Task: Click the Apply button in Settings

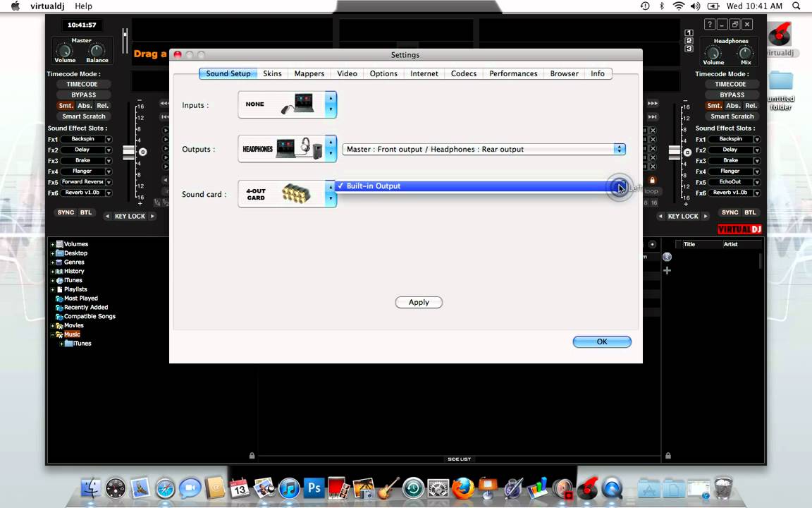Action: pyautogui.click(x=419, y=302)
